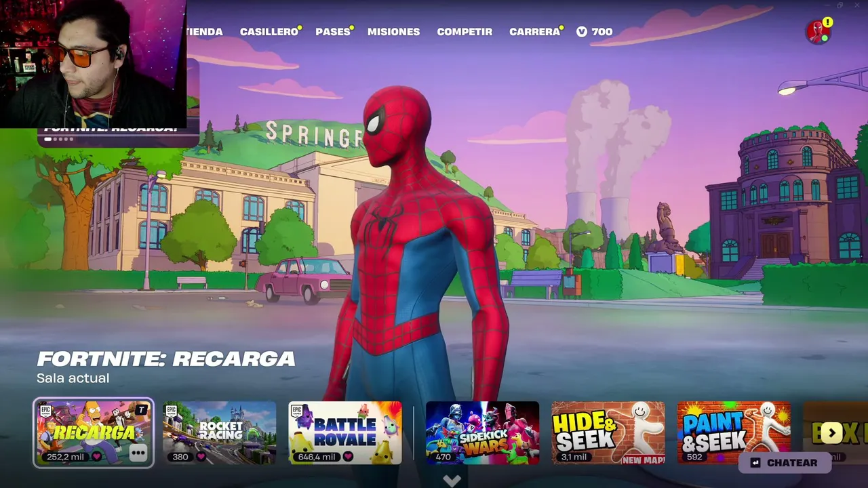
Task: Click the T rating badge on Recarga tile
Action: click(x=141, y=409)
